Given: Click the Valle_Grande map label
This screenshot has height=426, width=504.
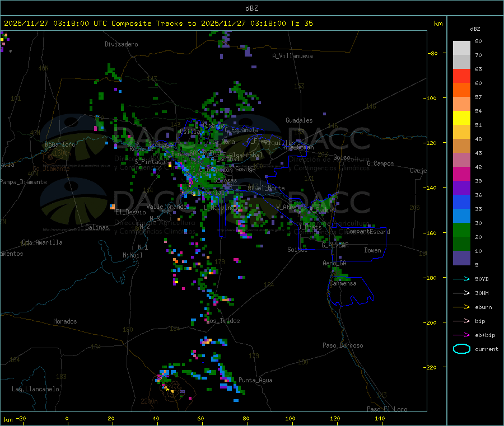Looking at the screenshot, I should point(166,207).
